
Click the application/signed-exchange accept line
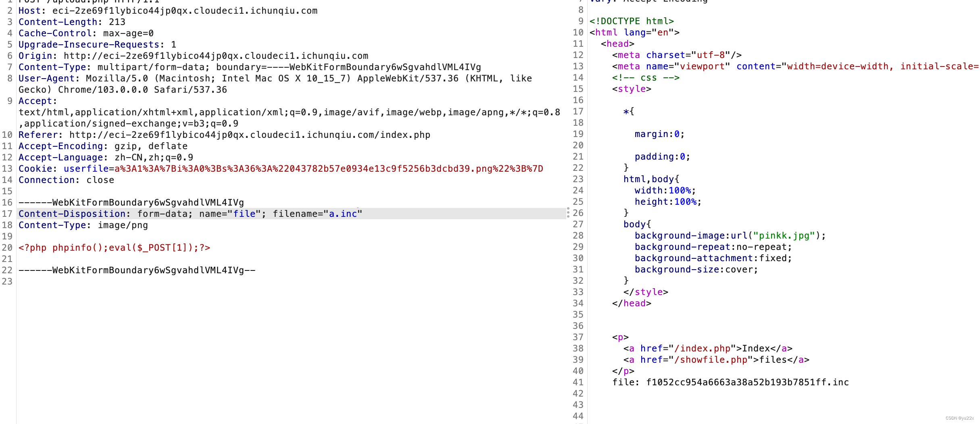(x=128, y=124)
